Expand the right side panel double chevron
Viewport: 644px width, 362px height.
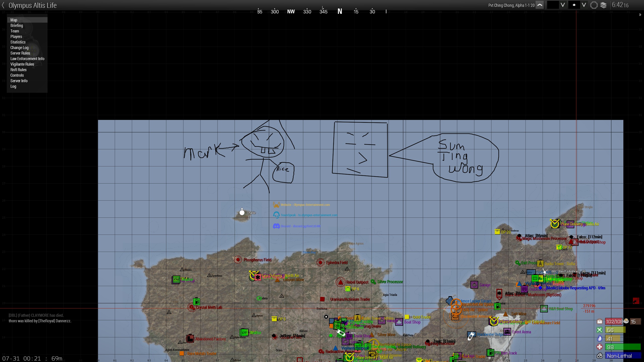[x=640, y=15]
